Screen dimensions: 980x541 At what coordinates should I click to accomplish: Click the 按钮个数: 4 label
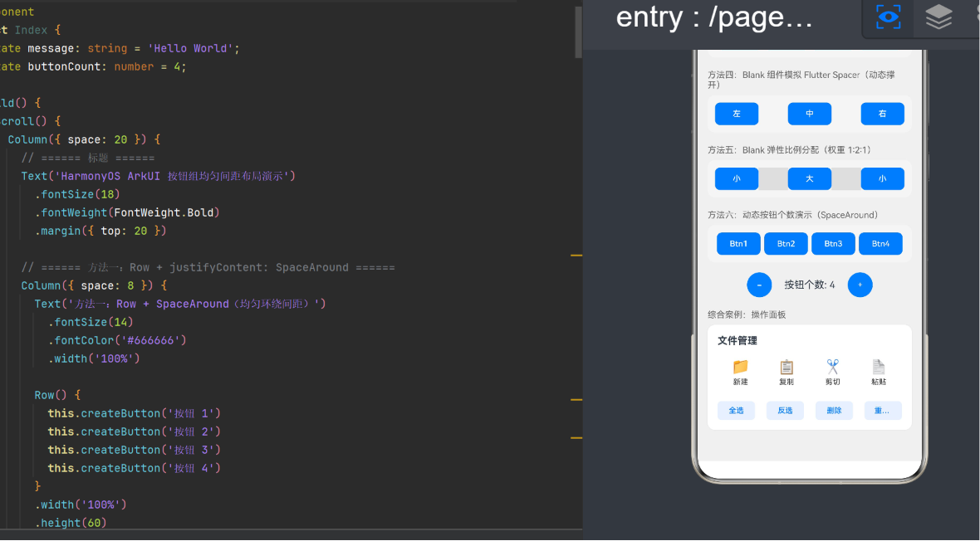coord(810,285)
